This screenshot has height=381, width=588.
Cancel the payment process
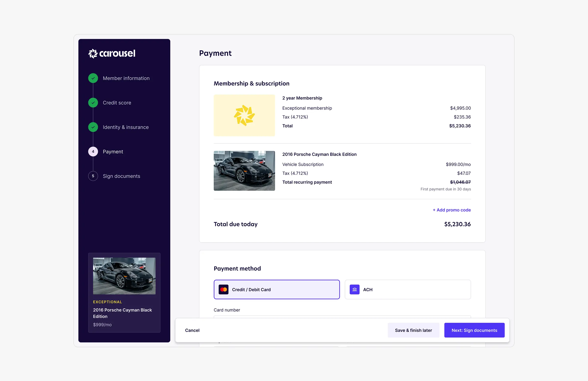point(192,330)
